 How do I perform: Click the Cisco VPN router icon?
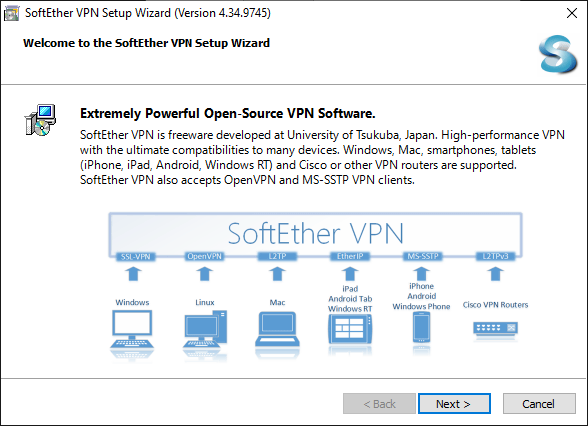coord(495,328)
